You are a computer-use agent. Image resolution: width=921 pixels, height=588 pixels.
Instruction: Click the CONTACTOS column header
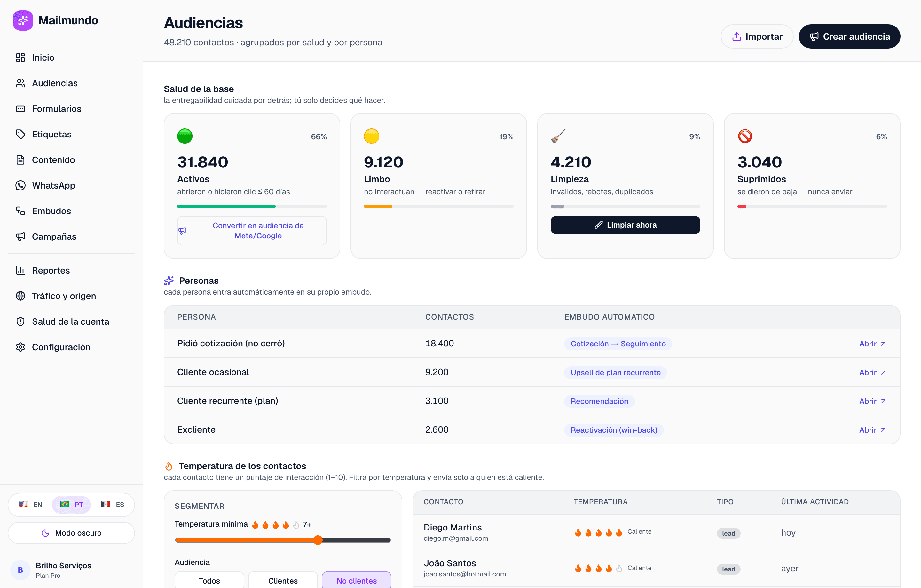point(449,317)
